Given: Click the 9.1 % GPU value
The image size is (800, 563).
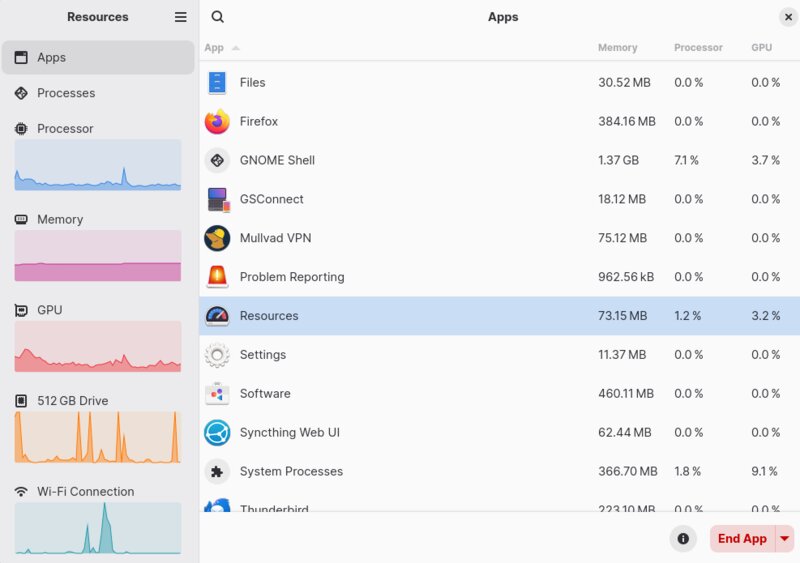Looking at the screenshot, I should coord(764,471).
